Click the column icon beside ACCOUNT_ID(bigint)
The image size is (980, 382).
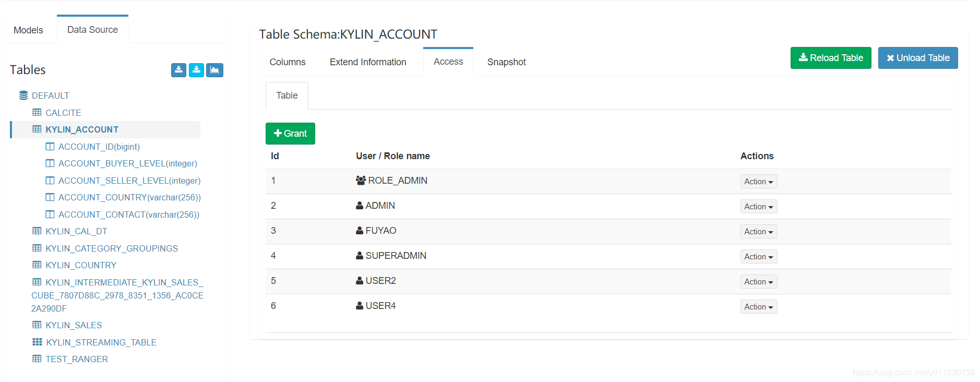(50, 147)
